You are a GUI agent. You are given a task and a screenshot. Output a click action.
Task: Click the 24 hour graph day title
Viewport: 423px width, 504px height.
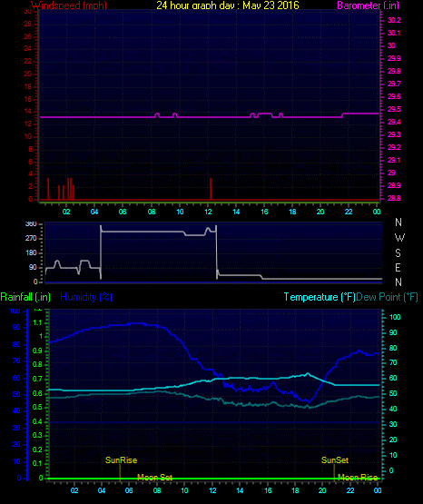coord(228,5)
